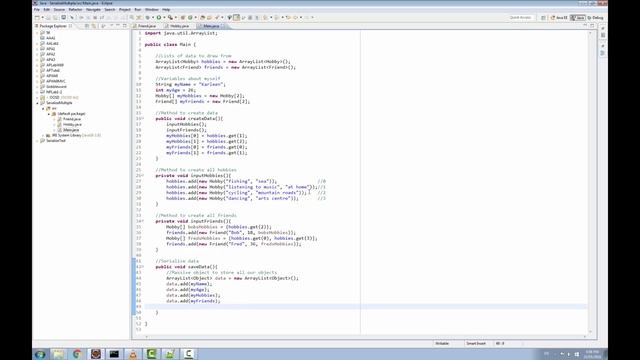Maximize the editor area

tap(592, 26)
